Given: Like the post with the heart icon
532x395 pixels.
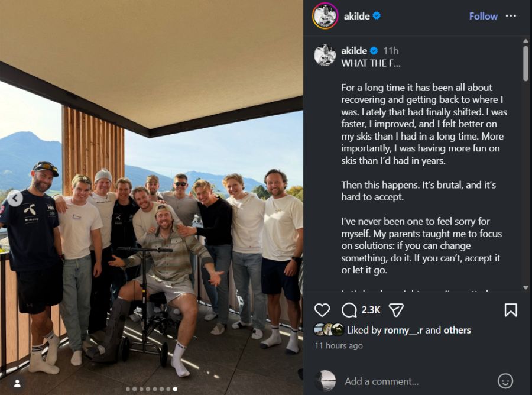Looking at the screenshot, I should tap(322, 310).
